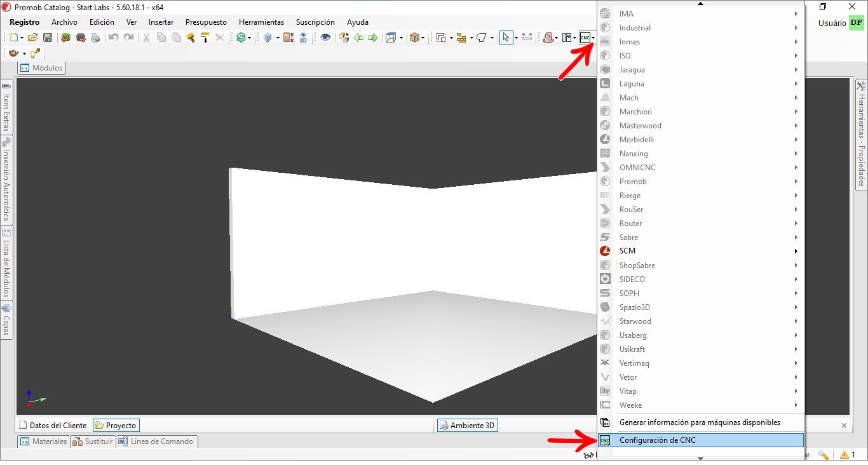The height and width of the screenshot is (465, 868).
Task: Click the light bulb lighting icon
Action: tap(34, 53)
